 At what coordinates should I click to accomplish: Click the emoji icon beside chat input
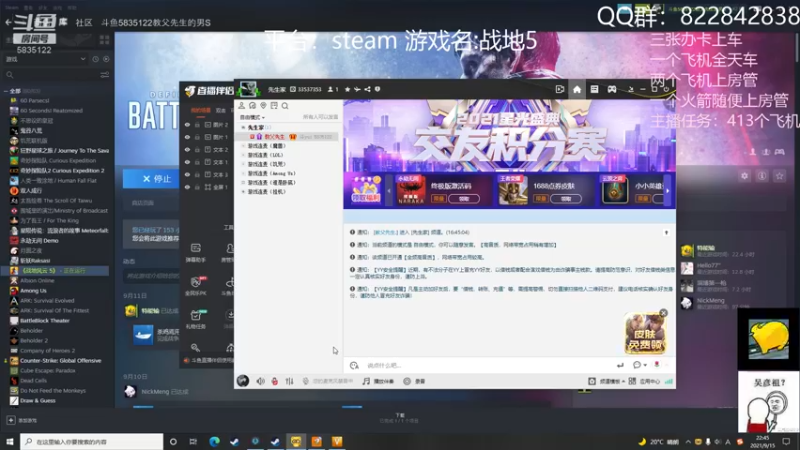pos(354,365)
